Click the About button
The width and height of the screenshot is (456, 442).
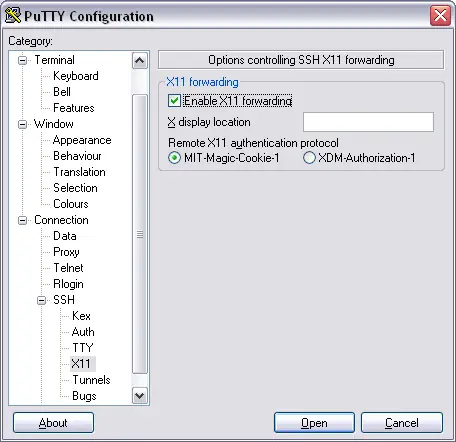point(53,423)
